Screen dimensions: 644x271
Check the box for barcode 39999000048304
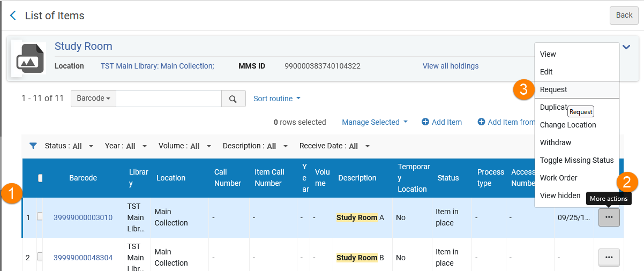pyautogui.click(x=40, y=257)
